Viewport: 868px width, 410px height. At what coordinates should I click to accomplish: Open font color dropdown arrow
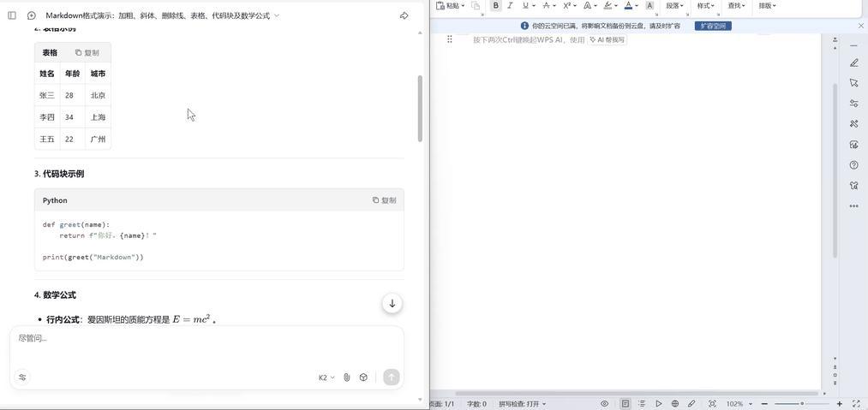pos(637,5)
